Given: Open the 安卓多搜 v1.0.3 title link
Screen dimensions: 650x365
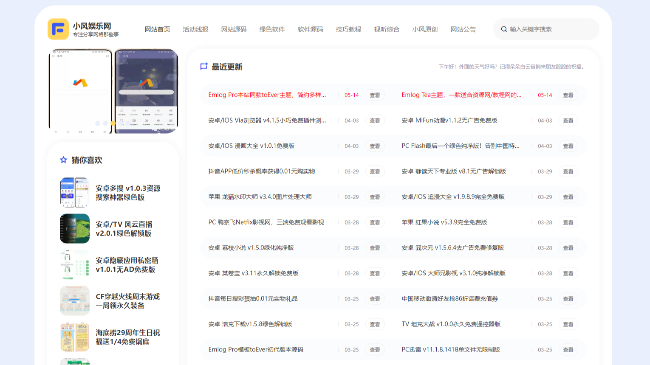Looking at the screenshot, I should click(x=128, y=192).
